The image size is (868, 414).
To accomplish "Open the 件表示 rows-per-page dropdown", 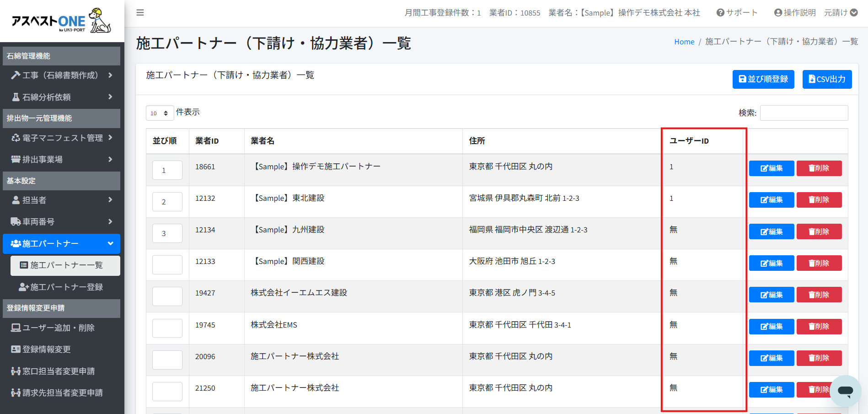I will click(x=160, y=113).
